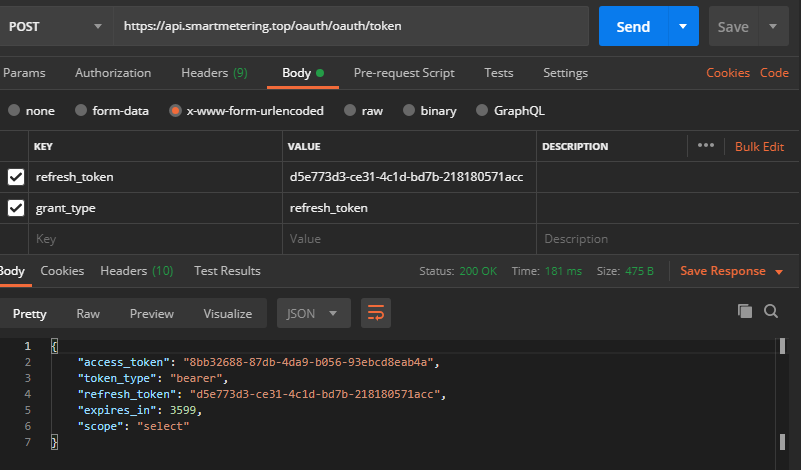Click the empty Key placeholder field
Image resolution: width=801 pixels, height=470 pixels.
point(155,239)
